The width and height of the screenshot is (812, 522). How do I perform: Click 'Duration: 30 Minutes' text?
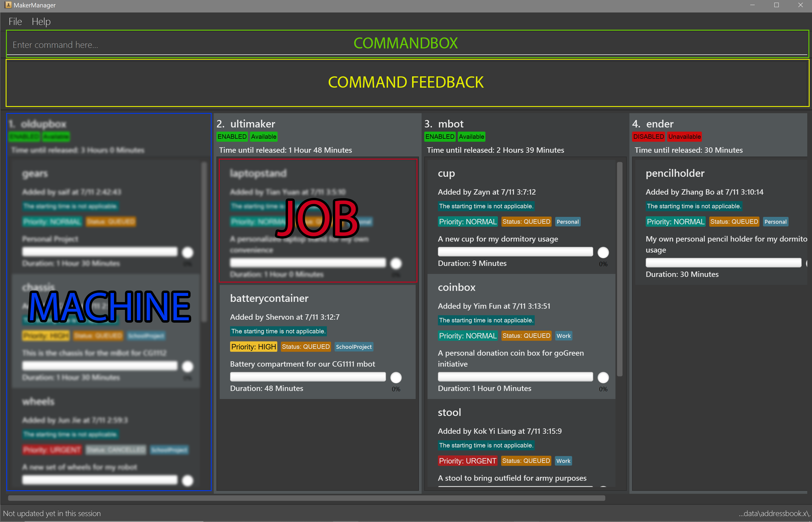tap(682, 275)
